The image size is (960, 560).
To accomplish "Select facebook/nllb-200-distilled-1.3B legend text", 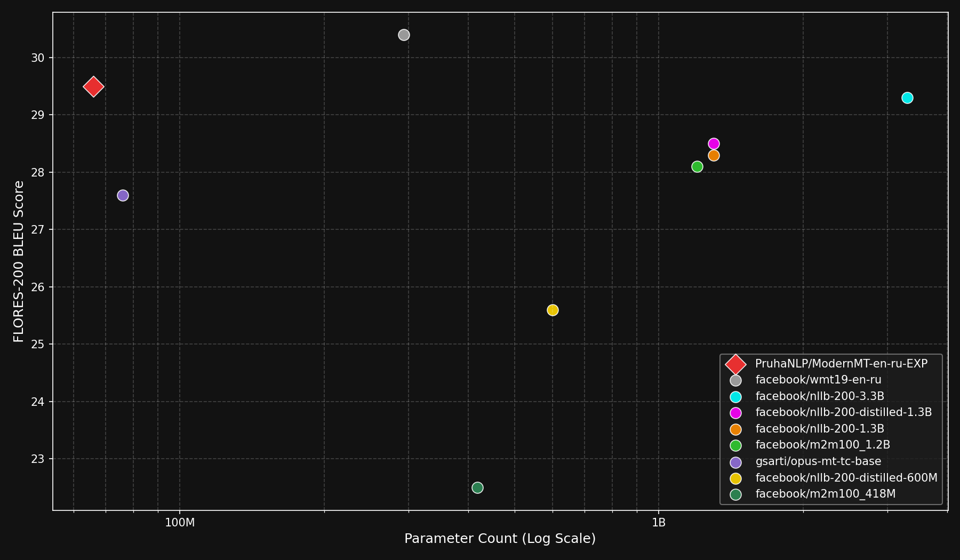I will pyautogui.click(x=843, y=412).
